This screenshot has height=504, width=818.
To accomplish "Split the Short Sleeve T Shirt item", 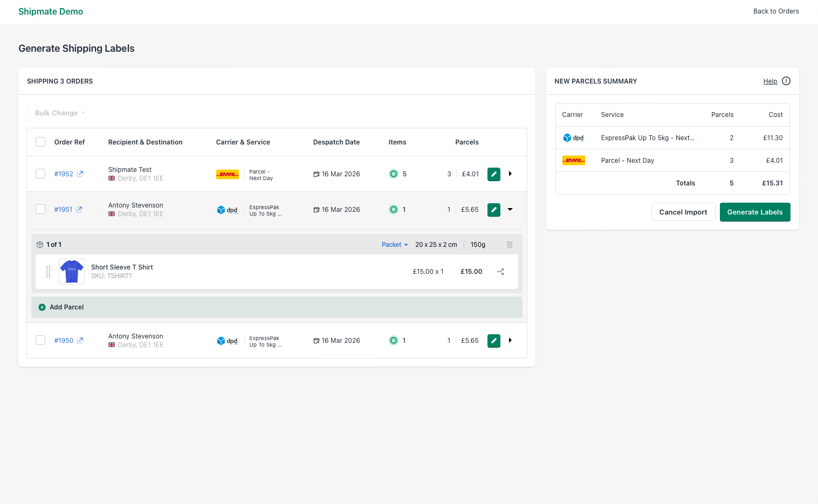I will (500, 271).
